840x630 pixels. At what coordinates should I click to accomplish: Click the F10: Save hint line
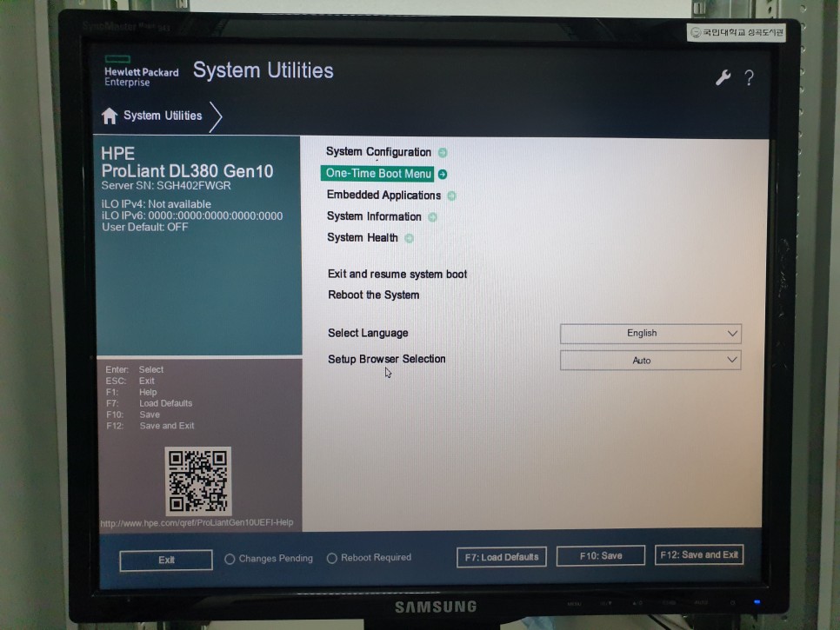click(133, 414)
